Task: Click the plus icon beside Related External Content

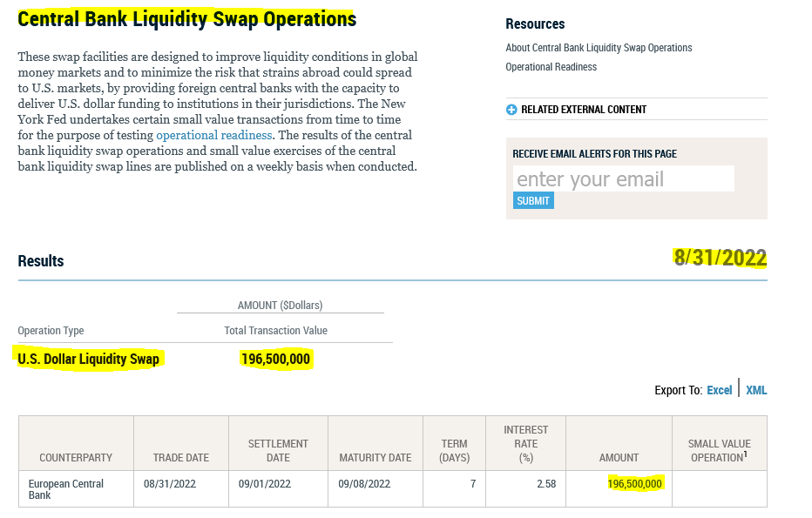Action: [x=511, y=110]
